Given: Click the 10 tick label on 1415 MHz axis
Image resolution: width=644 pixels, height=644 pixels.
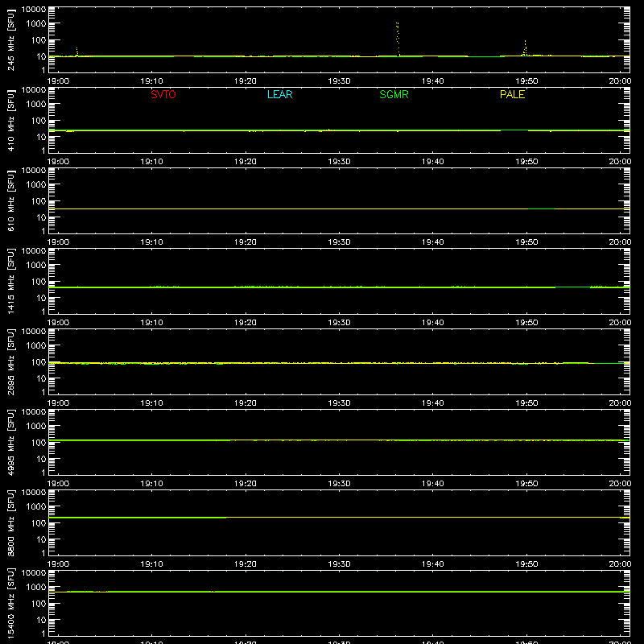Looking at the screenshot, I should [41, 298].
